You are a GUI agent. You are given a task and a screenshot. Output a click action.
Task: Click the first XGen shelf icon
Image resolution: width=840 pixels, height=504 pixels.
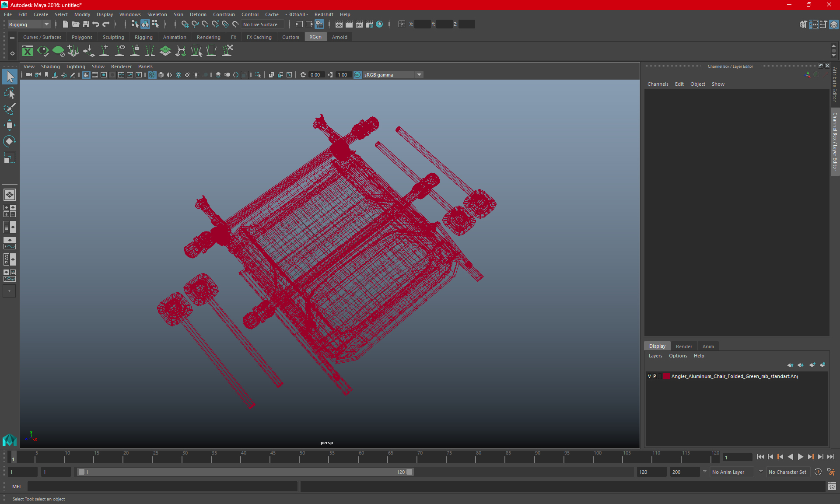28,51
